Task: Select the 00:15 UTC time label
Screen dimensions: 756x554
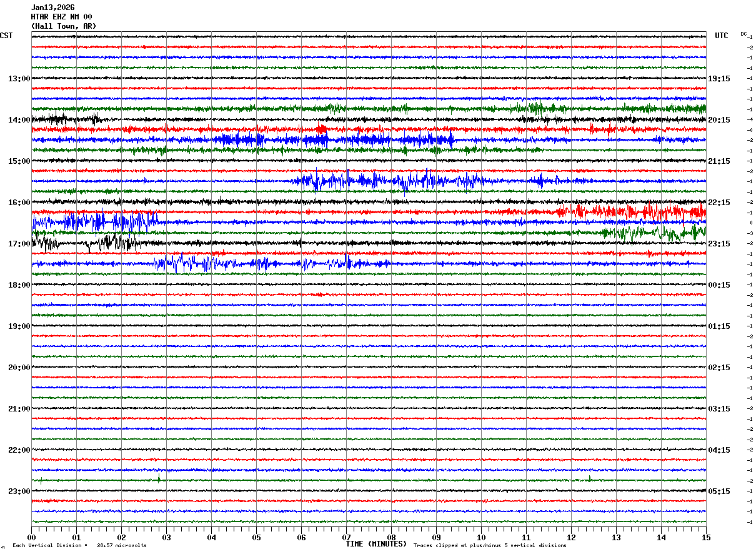Action: [x=719, y=285]
